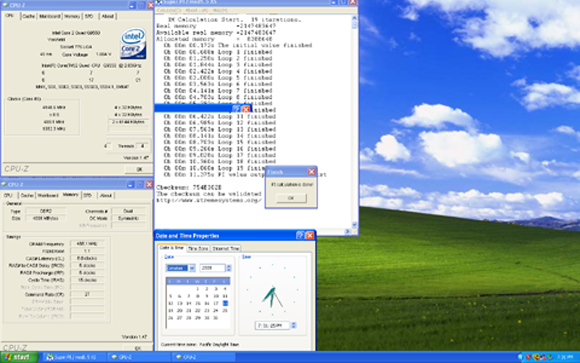Switch to the Time Zone tab
This screenshot has width=580, height=363.
(x=198, y=249)
